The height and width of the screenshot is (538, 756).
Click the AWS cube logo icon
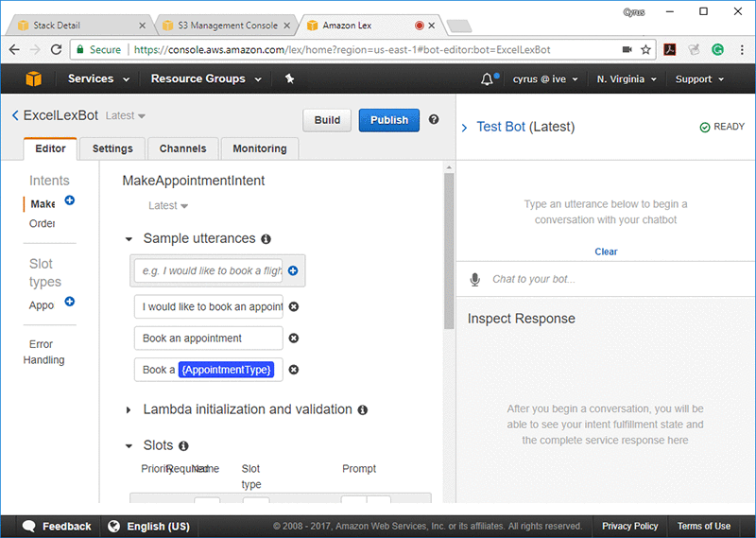point(33,78)
